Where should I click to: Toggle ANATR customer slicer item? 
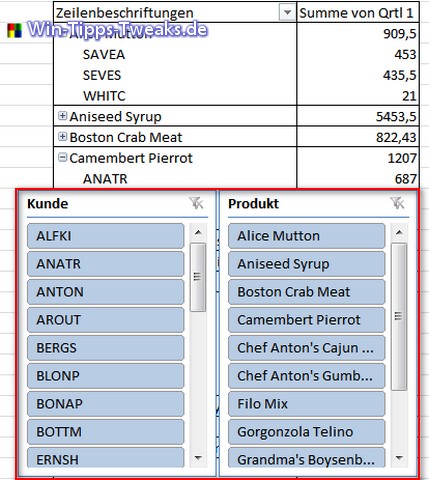pos(105,264)
